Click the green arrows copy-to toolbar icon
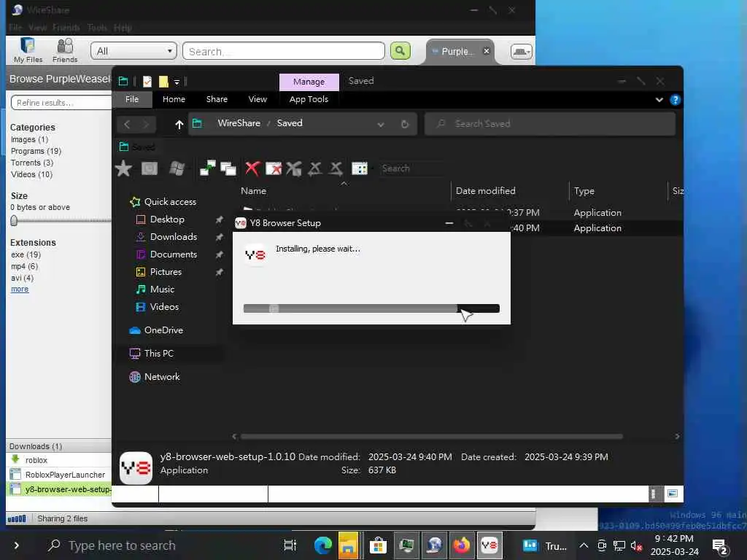Image resolution: width=747 pixels, height=560 pixels. pyautogui.click(x=208, y=168)
